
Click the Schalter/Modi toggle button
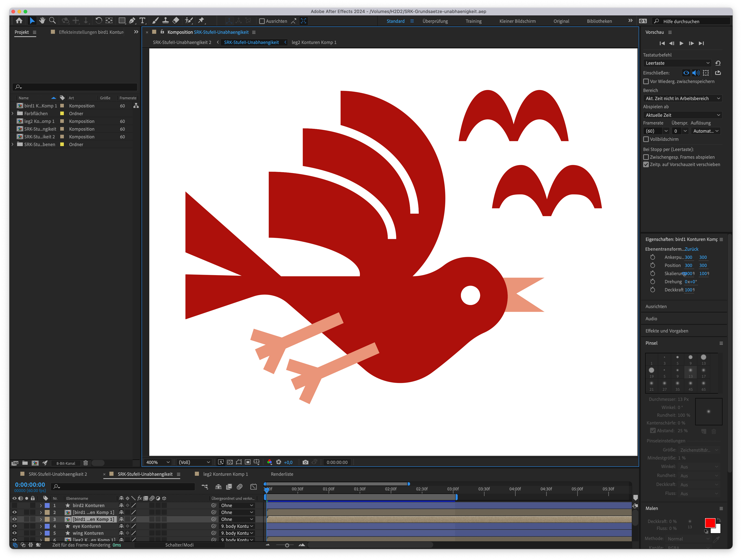pos(179,545)
